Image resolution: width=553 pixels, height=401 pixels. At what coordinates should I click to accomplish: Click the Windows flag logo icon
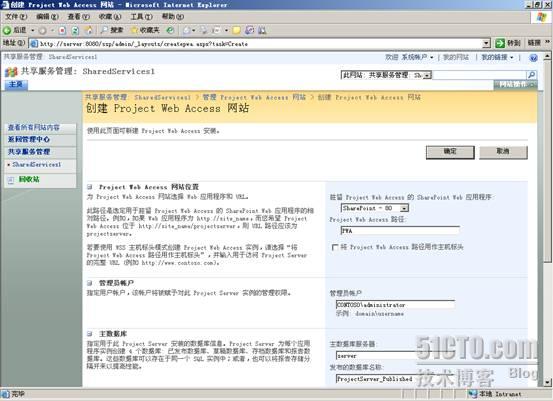[541, 17]
